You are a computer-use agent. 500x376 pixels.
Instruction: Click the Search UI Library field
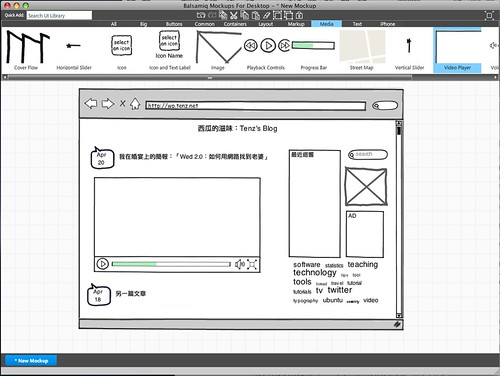click(59, 15)
